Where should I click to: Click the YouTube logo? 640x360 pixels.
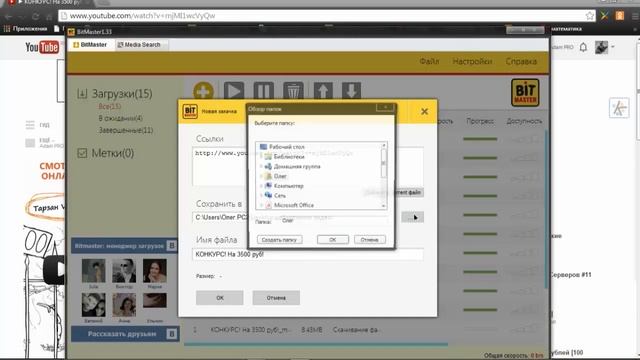coord(42,47)
